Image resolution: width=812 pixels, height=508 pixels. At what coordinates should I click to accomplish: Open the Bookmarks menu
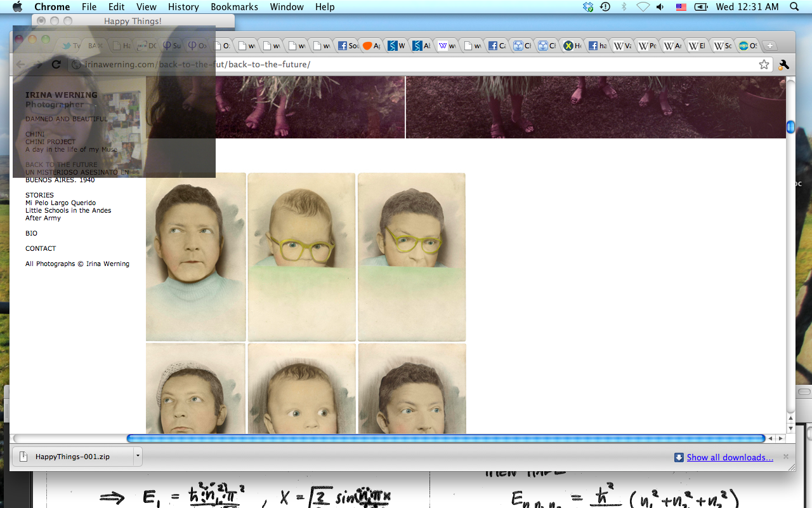coord(234,7)
